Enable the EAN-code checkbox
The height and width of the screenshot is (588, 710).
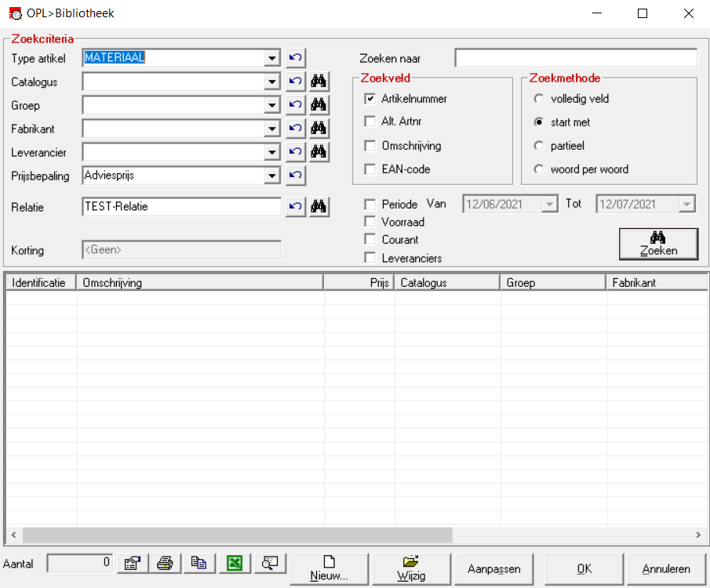[x=370, y=169]
